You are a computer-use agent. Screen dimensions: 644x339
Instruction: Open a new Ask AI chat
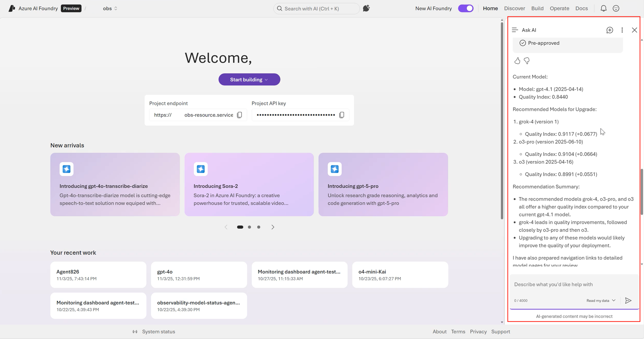click(x=610, y=30)
